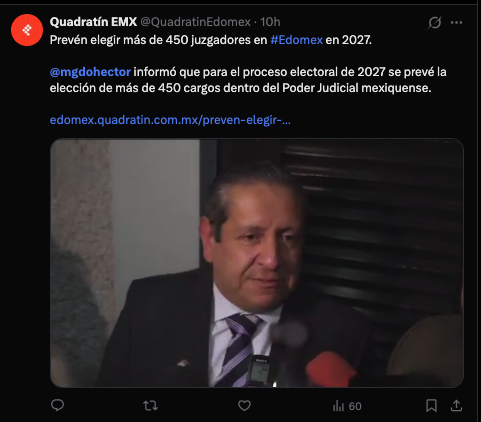Viewport: 481px width, 422px height.
Task: Open the #Edomex hashtag link
Action: [296, 40]
